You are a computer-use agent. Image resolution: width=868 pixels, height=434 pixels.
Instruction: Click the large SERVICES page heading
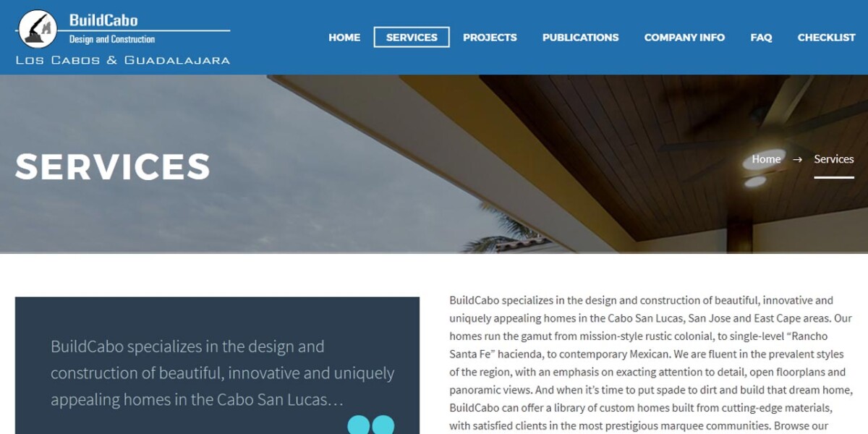tap(113, 166)
